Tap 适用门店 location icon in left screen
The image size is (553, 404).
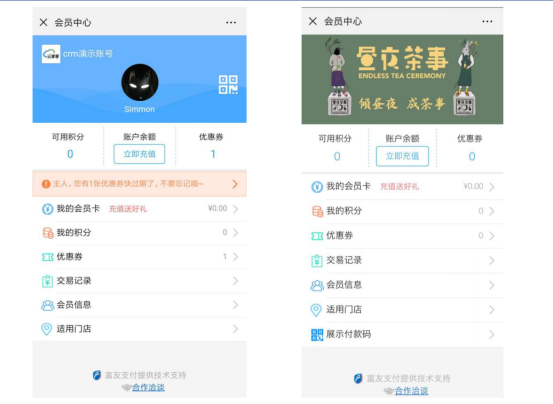pos(47,329)
